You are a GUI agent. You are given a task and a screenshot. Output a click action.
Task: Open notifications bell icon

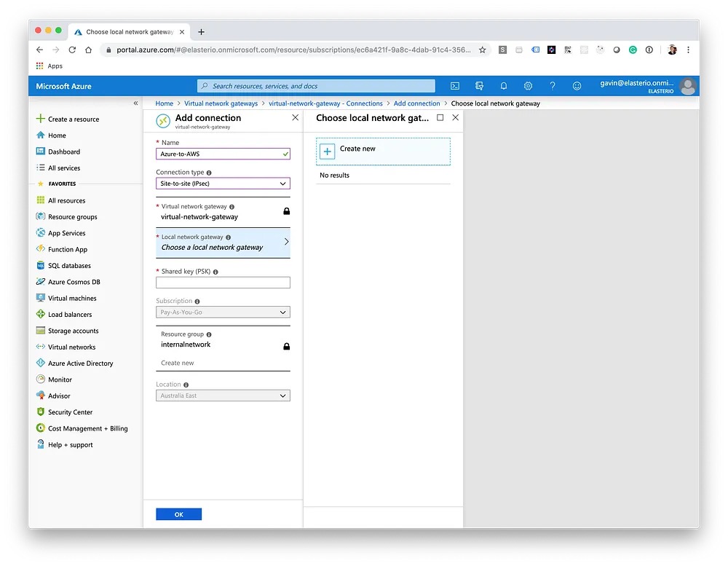(x=503, y=86)
